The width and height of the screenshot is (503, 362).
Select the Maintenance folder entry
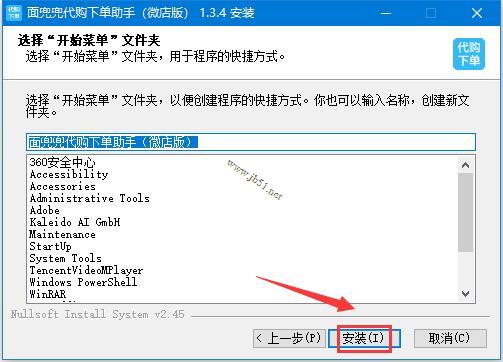62,234
